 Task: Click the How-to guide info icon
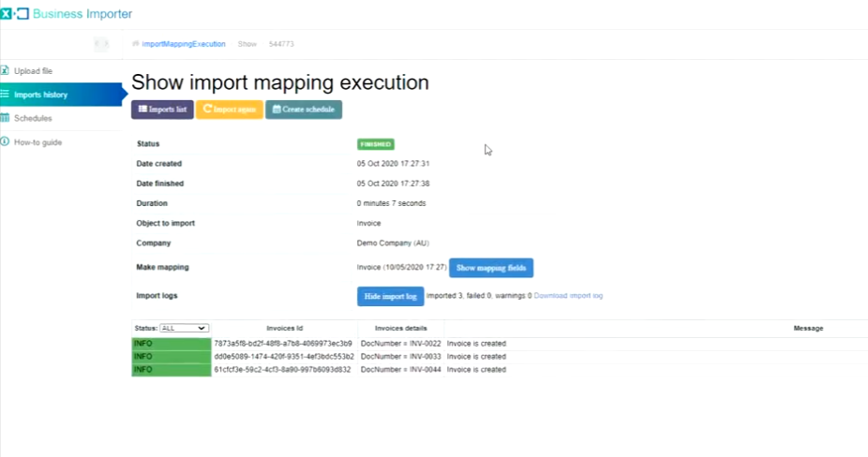(x=6, y=142)
